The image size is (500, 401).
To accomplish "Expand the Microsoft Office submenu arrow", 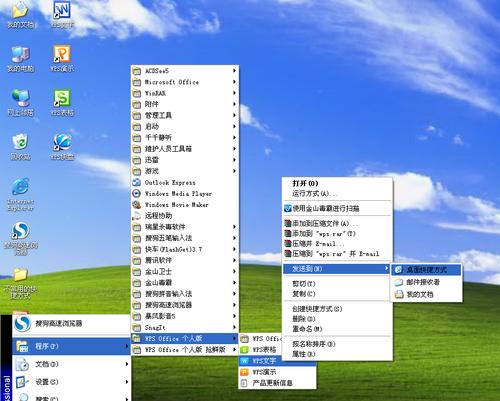I will coord(235,82).
